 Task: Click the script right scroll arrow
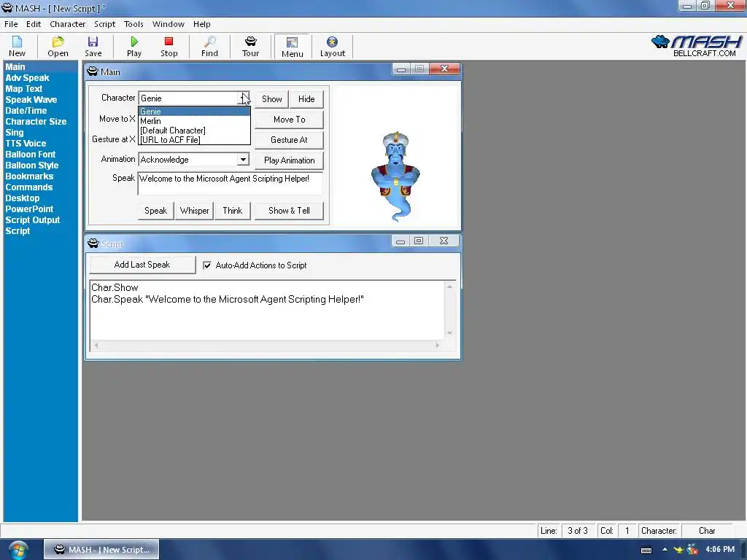(438, 345)
